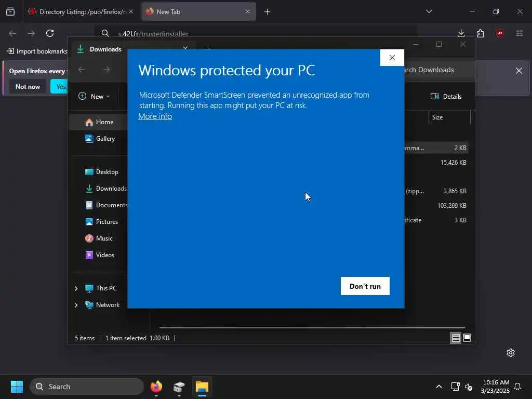Screen dimensions: 532x399
Task: Click the horizontal scrollbar in File Explorer
Action: (x=312, y=328)
